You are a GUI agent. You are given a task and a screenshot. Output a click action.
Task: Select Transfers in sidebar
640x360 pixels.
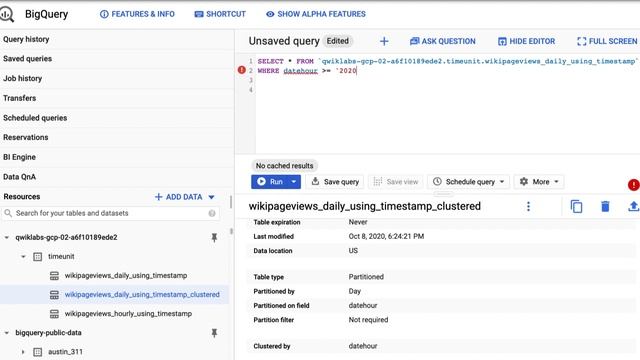tap(20, 98)
